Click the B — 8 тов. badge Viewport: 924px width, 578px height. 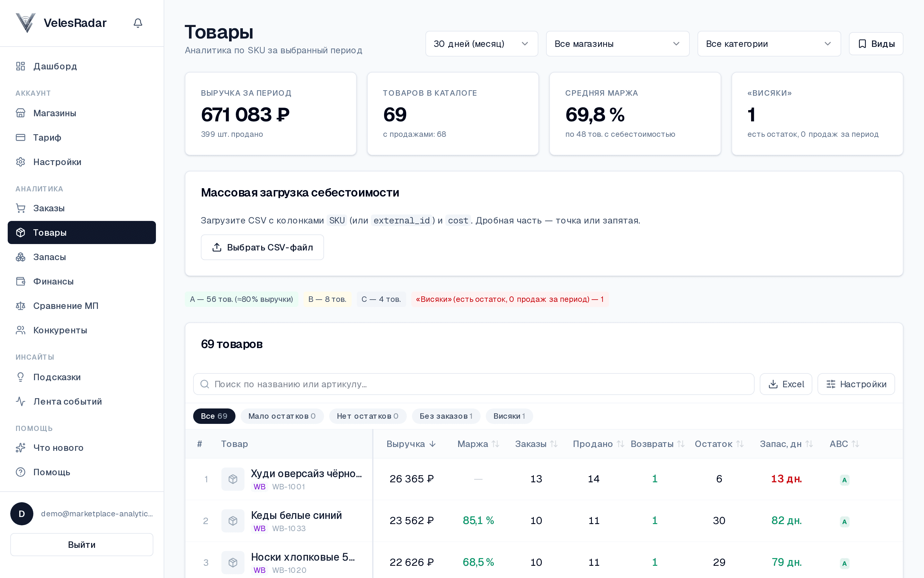[327, 299]
